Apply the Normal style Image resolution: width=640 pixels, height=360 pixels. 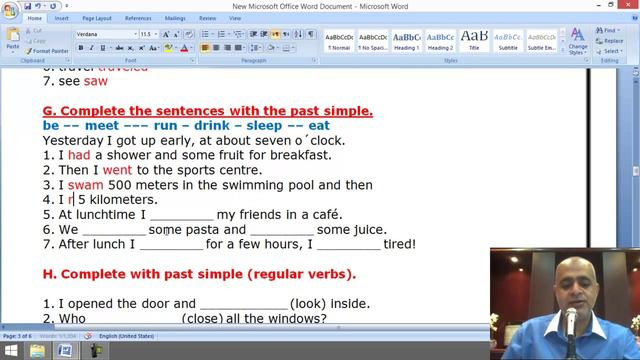pos(339,41)
